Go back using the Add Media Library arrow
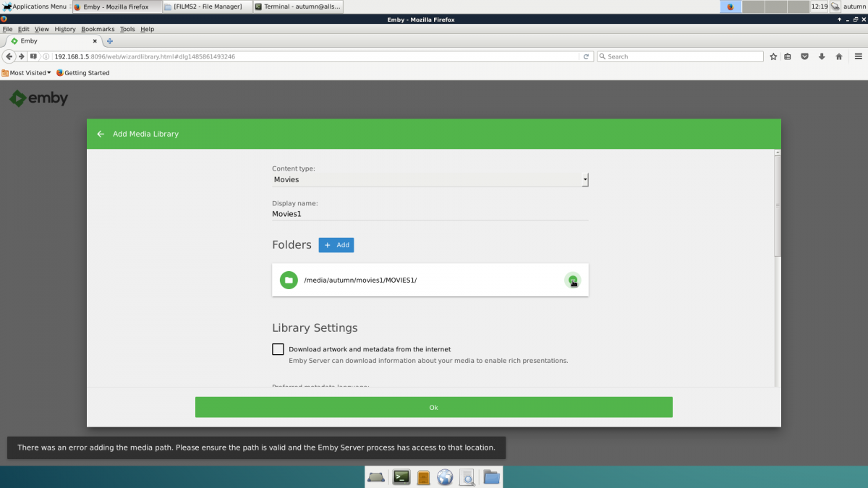This screenshot has width=868, height=488. (101, 134)
